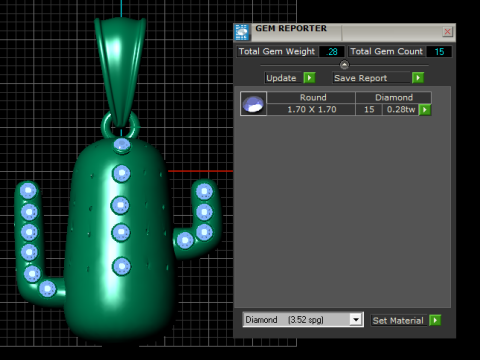
Task: Click the Total Gem Weight value .28
Action: [332, 52]
